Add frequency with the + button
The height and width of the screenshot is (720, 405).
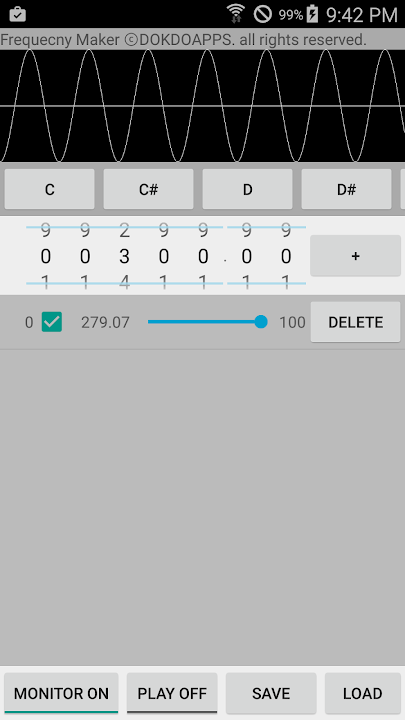[x=355, y=256]
